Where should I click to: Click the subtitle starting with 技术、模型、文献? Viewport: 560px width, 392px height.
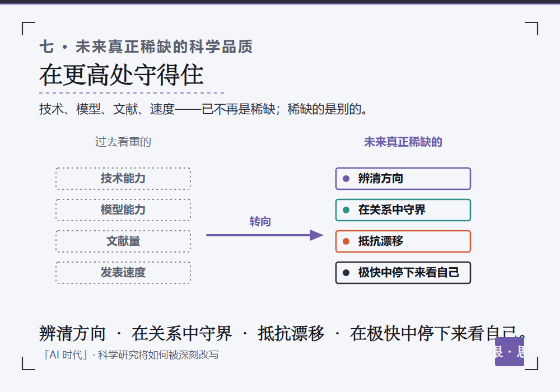point(203,109)
